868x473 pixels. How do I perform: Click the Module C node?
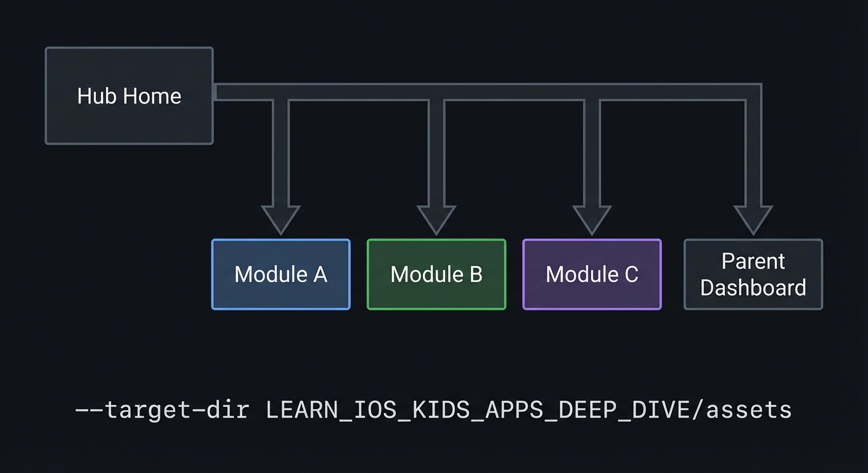tap(591, 274)
